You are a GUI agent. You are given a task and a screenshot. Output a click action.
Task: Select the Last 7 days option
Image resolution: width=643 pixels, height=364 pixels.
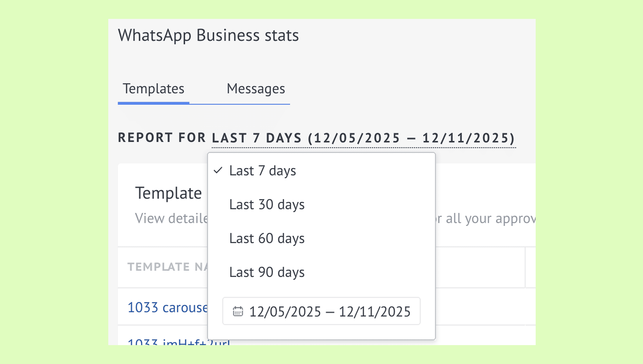click(x=262, y=171)
